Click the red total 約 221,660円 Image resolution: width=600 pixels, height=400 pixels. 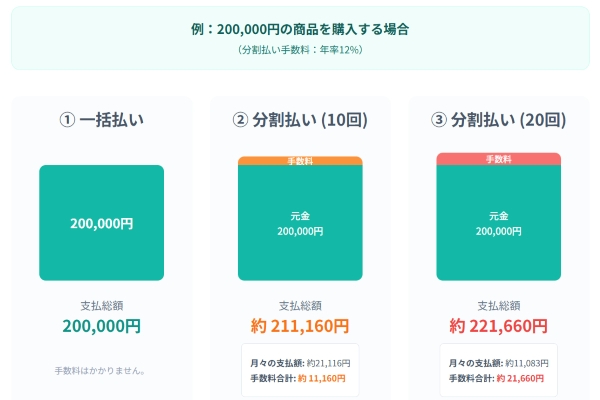click(x=498, y=326)
